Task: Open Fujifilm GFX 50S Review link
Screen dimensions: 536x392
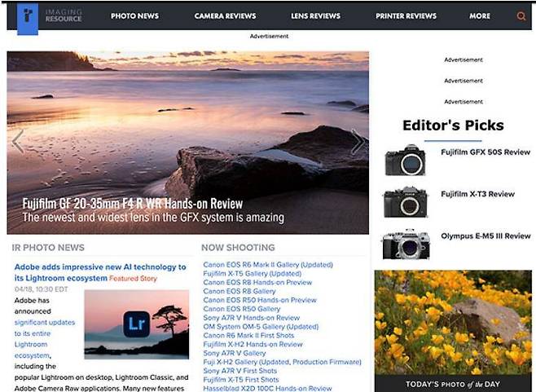Action: (x=485, y=152)
